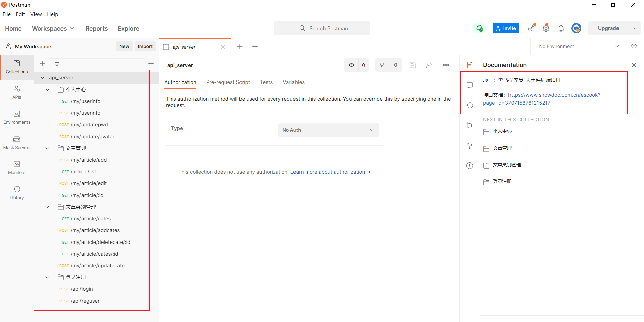Open the No Environment dropdown
644x322 pixels.
tap(579, 46)
